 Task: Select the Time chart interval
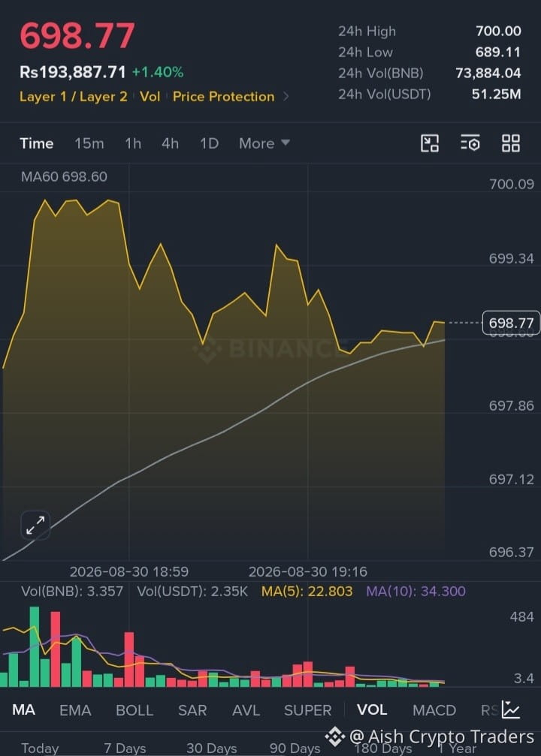click(x=36, y=143)
